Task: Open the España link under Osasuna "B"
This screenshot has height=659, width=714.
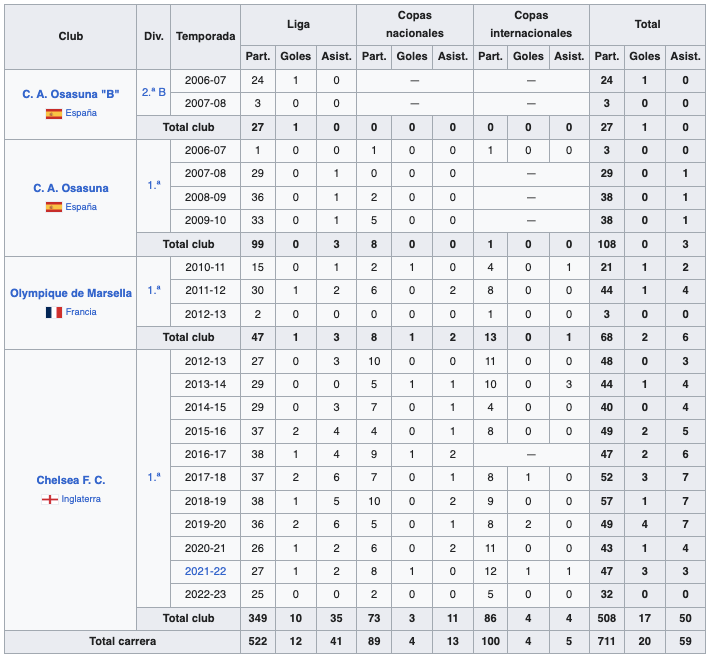Action: (81, 114)
